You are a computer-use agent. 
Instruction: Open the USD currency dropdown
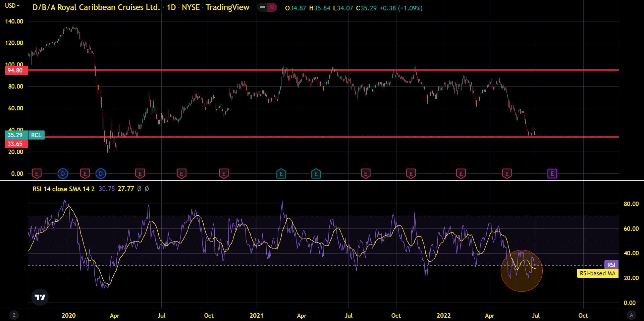click(12, 6)
